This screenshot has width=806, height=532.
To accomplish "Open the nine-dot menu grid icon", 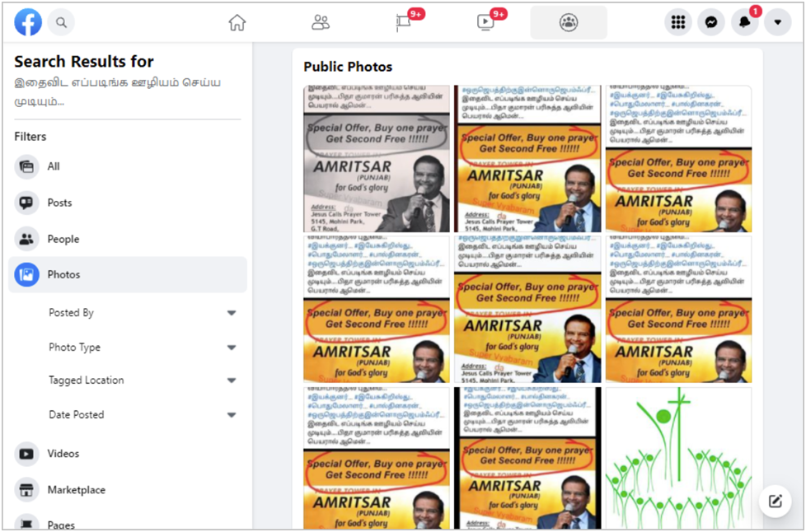I will pos(678,22).
